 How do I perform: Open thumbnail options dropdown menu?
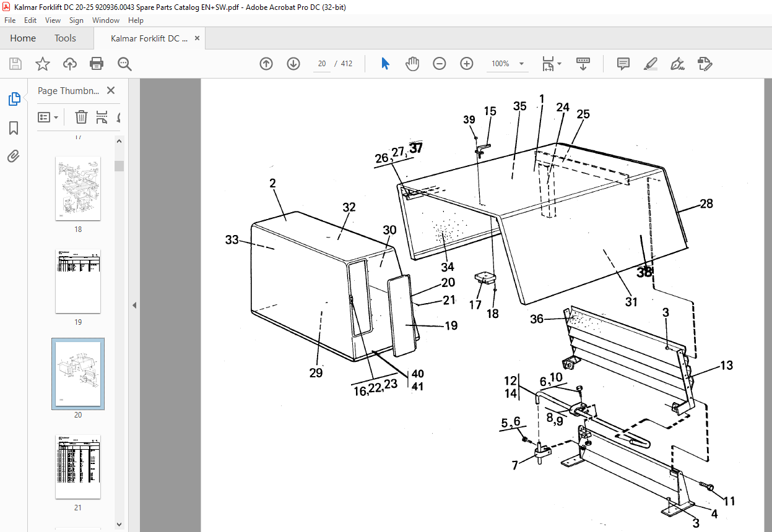pos(48,117)
